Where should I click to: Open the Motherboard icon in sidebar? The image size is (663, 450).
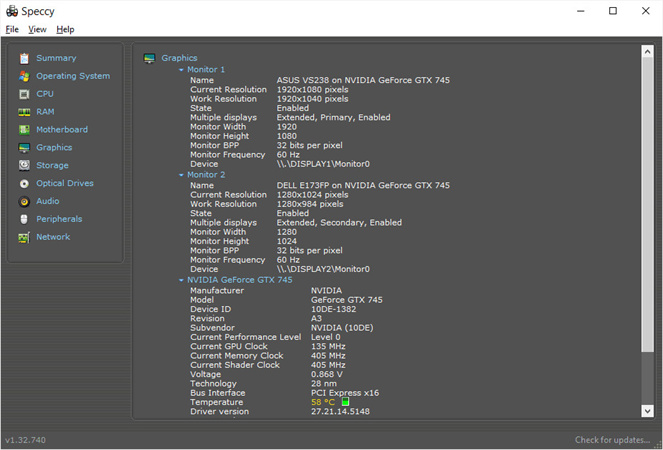tap(24, 130)
